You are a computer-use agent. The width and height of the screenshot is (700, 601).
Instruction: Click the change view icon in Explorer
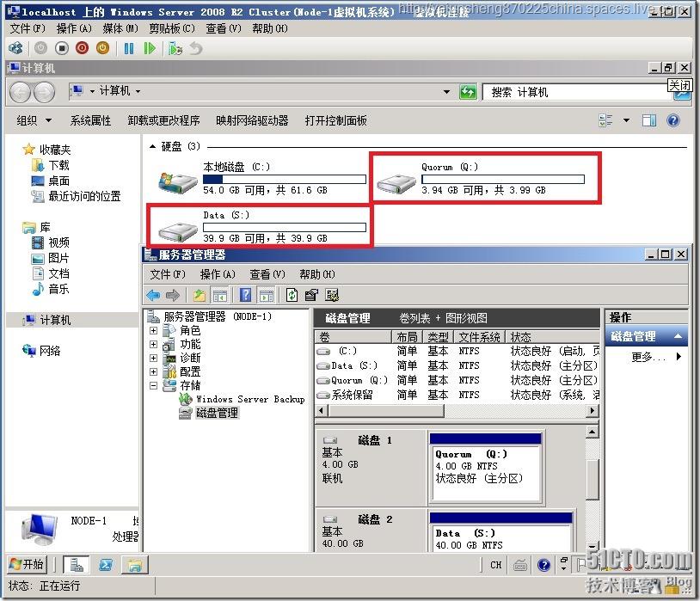pyautogui.click(x=605, y=120)
